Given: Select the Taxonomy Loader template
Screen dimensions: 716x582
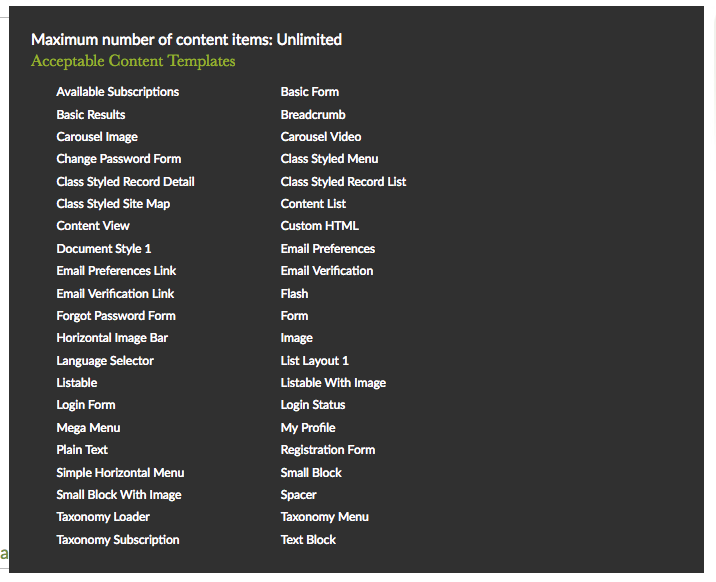Looking at the screenshot, I should point(103,517).
